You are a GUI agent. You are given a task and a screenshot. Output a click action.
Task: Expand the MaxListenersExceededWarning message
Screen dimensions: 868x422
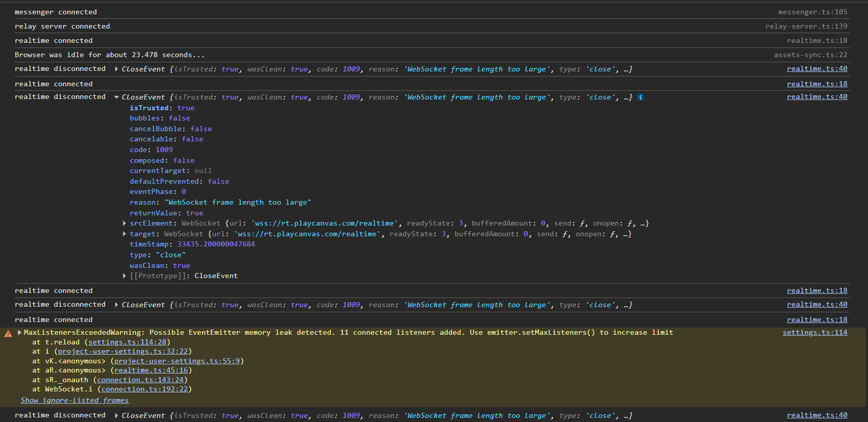20,332
